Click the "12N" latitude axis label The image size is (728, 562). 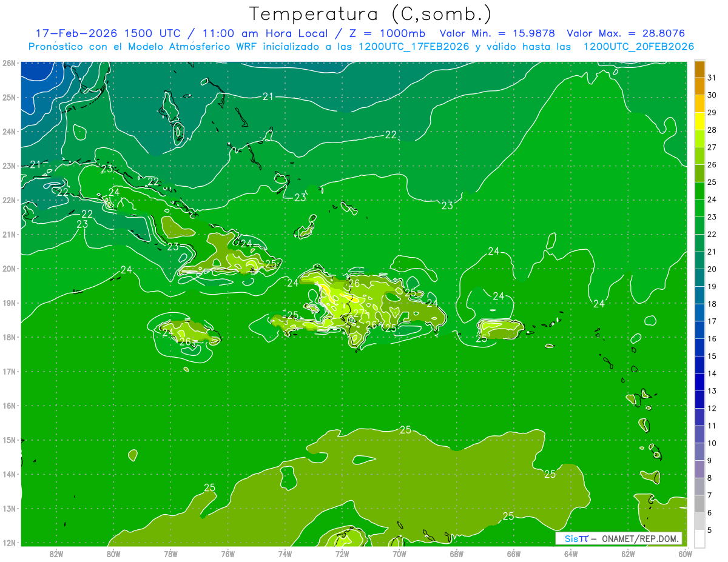click(8, 543)
